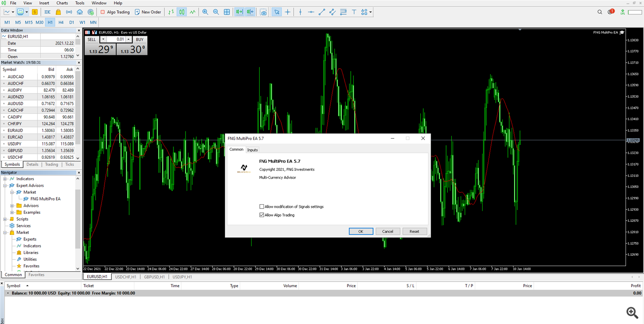Select the text label tool
This screenshot has width=644, height=324.
354,12
